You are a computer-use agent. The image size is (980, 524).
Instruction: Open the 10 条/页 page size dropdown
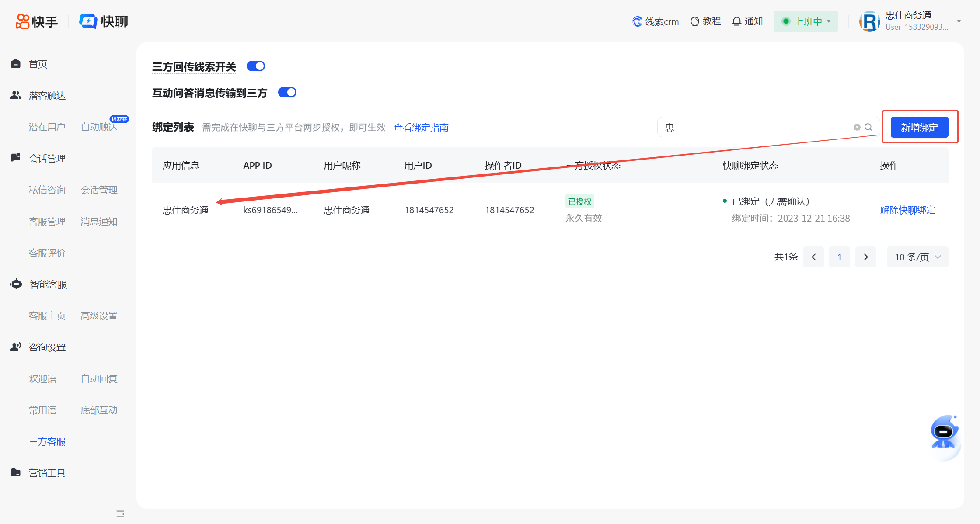click(x=917, y=257)
